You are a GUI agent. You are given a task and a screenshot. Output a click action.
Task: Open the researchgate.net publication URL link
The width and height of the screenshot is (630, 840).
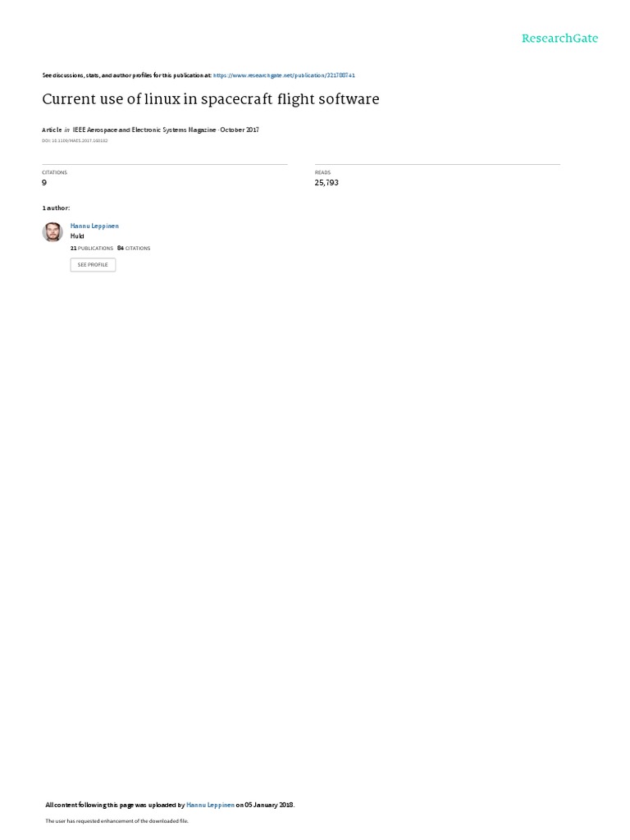(x=284, y=75)
